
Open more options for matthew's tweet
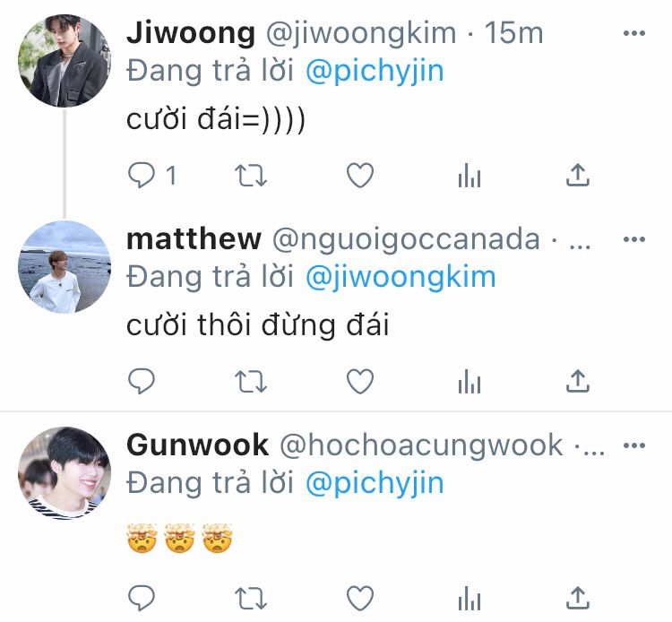(634, 238)
